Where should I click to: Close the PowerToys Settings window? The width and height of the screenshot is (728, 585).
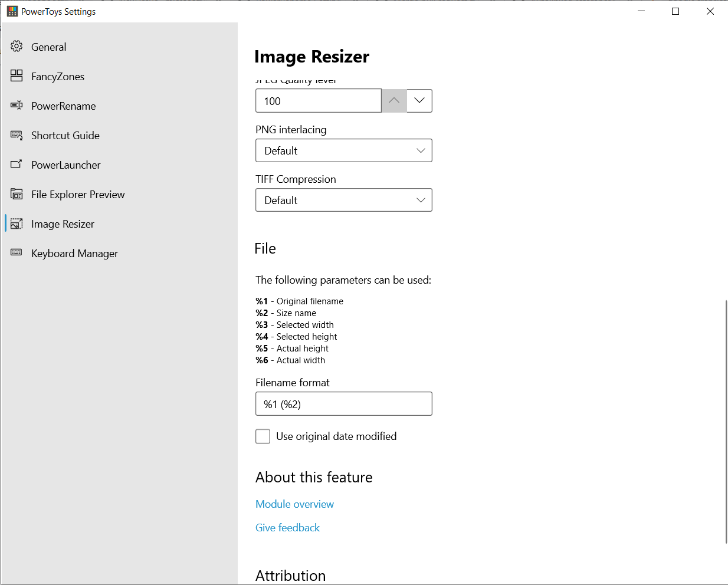coord(710,11)
